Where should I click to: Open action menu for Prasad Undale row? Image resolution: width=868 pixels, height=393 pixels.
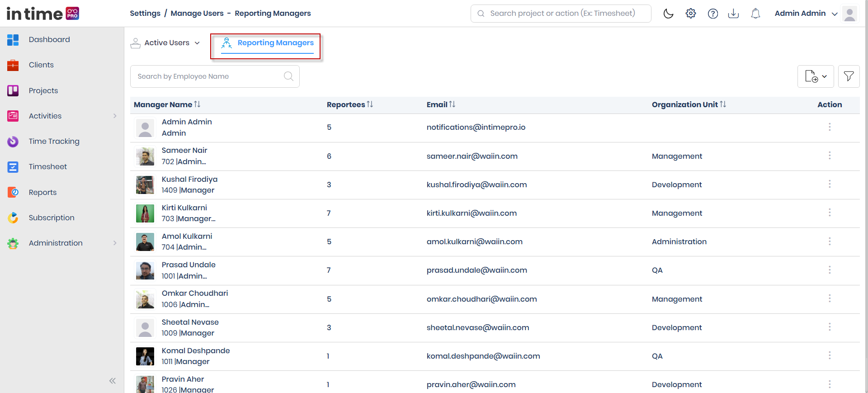click(830, 270)
